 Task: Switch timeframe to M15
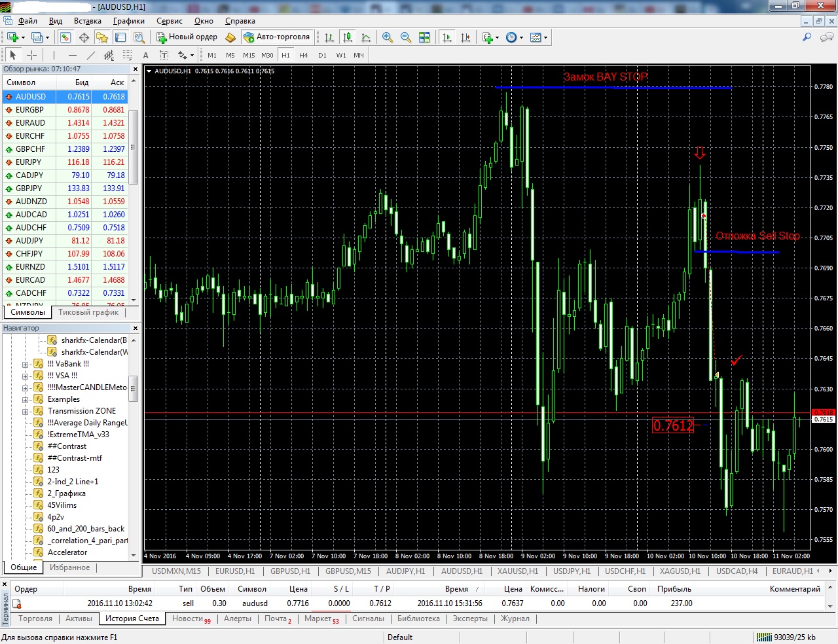[249, 56]
